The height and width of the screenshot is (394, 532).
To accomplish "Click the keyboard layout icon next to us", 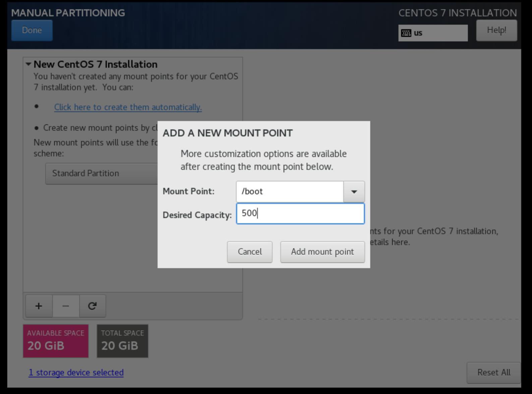I will click(406, 33).
